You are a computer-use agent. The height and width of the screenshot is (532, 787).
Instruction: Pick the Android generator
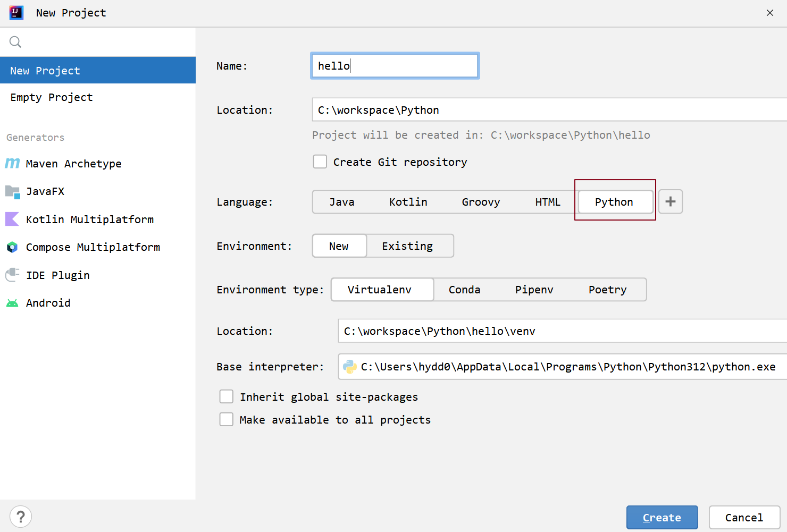(98, 303)
